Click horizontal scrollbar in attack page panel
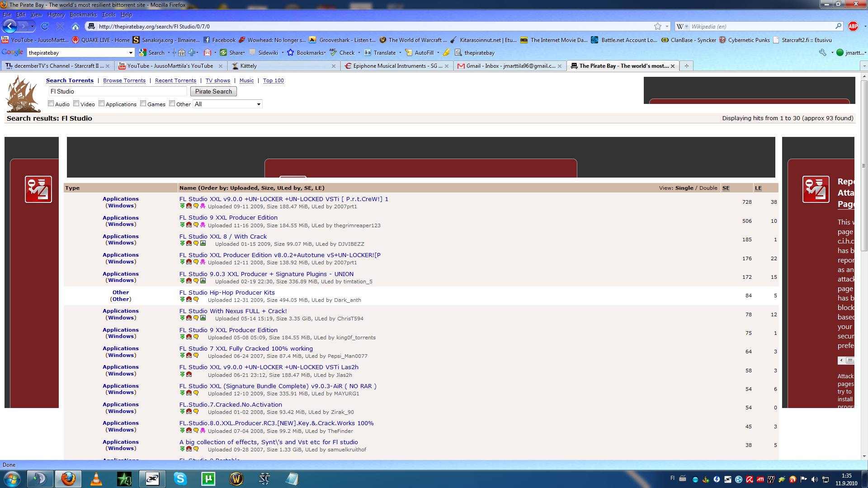 846,360
